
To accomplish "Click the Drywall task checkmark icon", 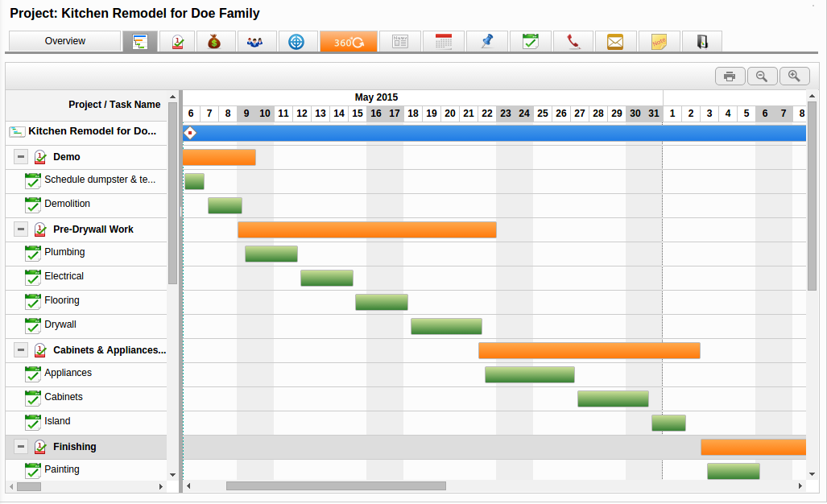I will point(33,325).
